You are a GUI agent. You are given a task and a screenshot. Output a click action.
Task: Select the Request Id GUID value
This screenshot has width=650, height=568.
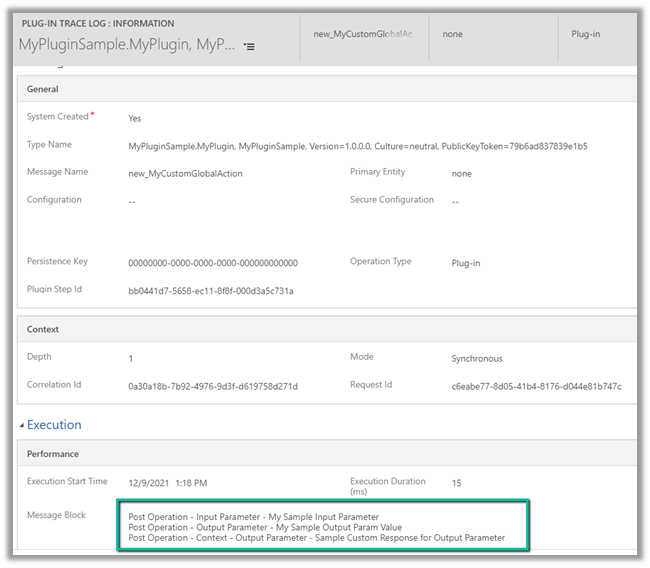[536, 386]
